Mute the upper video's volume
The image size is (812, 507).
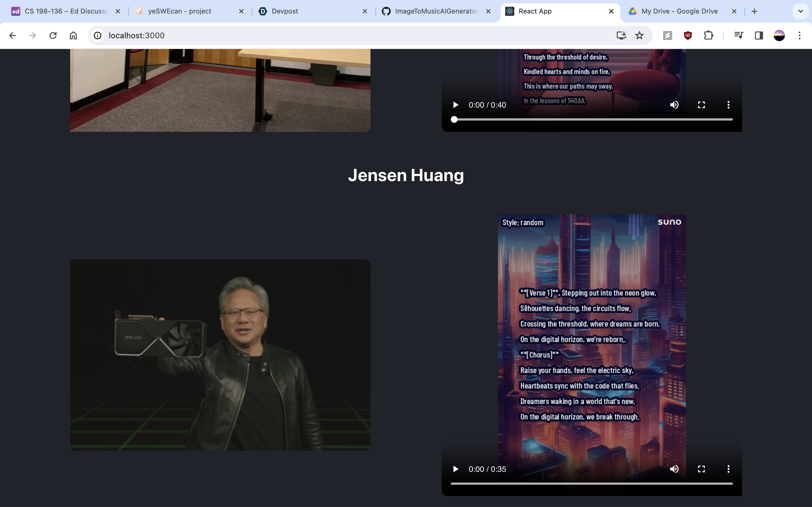(674, 105)
